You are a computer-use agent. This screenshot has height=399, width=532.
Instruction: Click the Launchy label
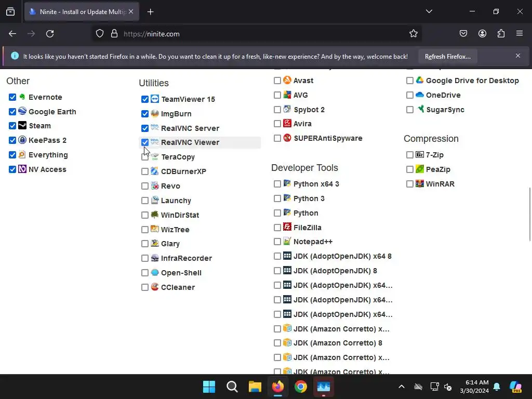(x=176, y=201)
